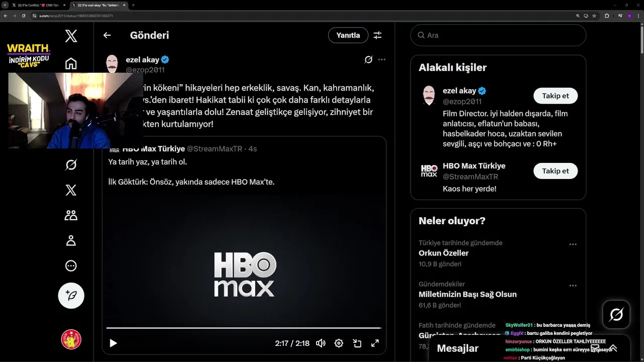Click the white compose post button
The width and height of the screenshot is (644, 362).
(x=71, y=295)
